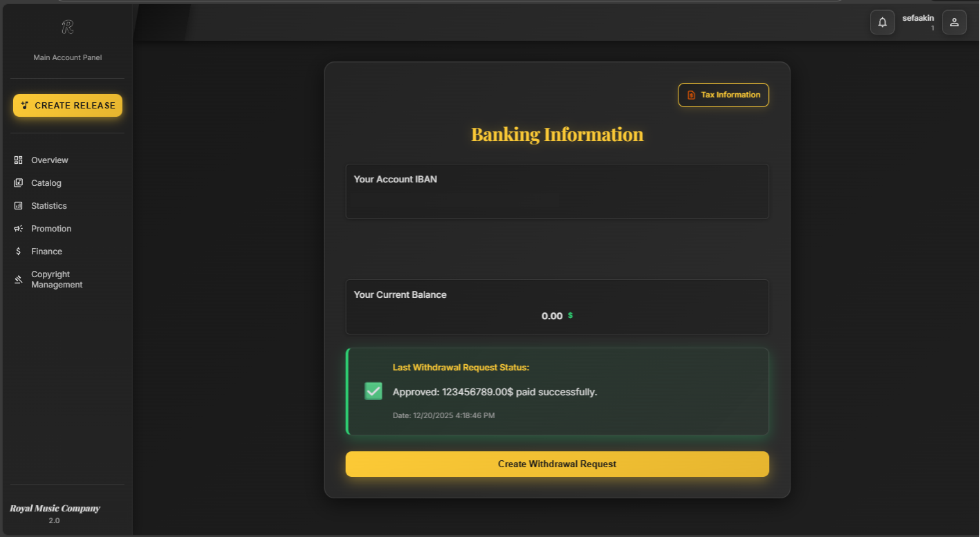
Task: Click the Finance dollar icon
Action: (x=18, y=252)
